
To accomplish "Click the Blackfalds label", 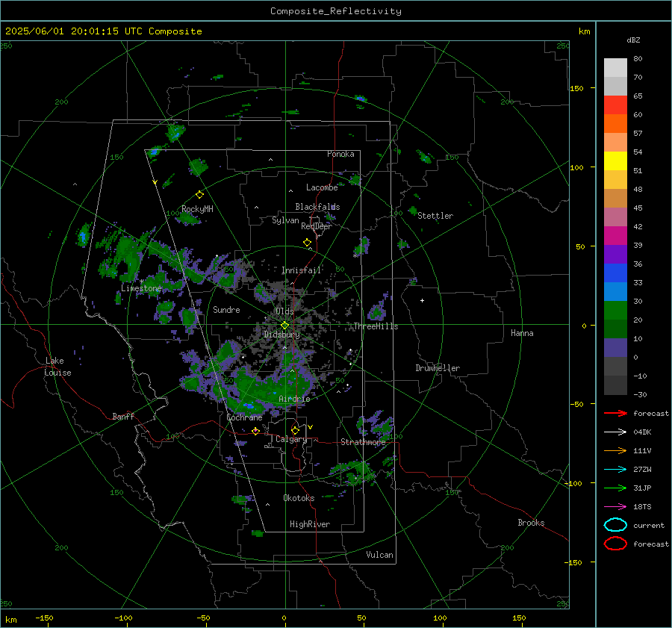I will (317, 207).
